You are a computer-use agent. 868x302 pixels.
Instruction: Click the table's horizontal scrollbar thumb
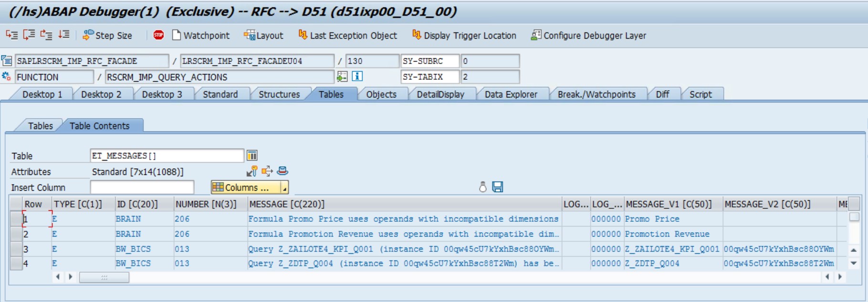(x=104, y=277)
